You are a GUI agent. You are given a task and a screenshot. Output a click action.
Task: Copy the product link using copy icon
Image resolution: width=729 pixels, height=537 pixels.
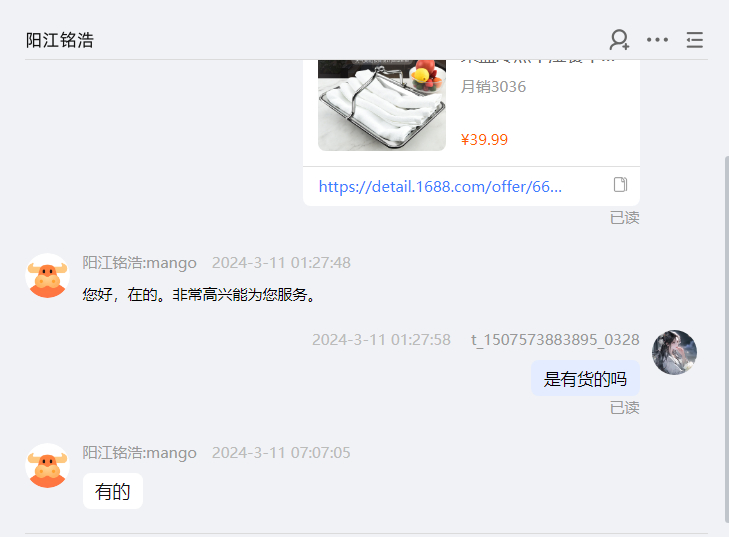tap(620, 185)
